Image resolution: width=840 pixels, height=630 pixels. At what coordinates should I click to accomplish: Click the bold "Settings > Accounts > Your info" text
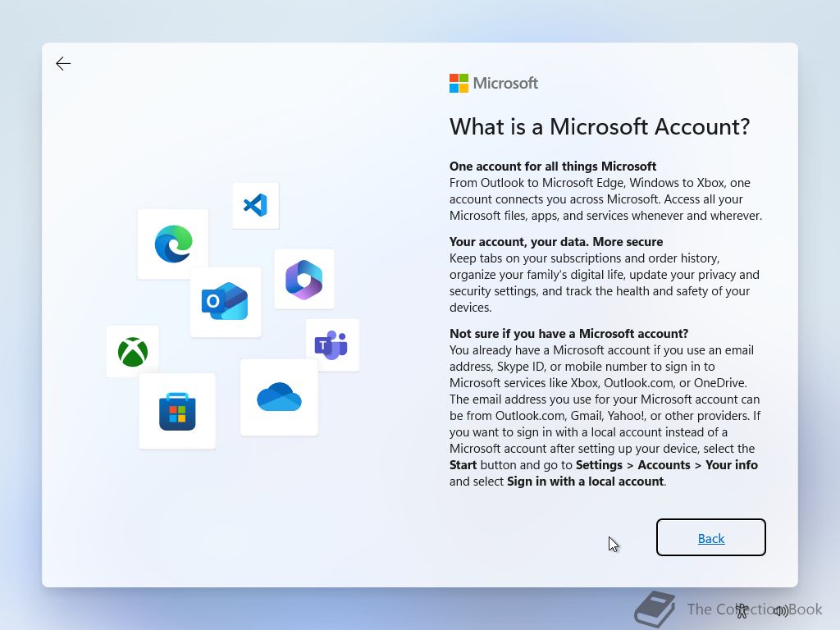point(666,465)
